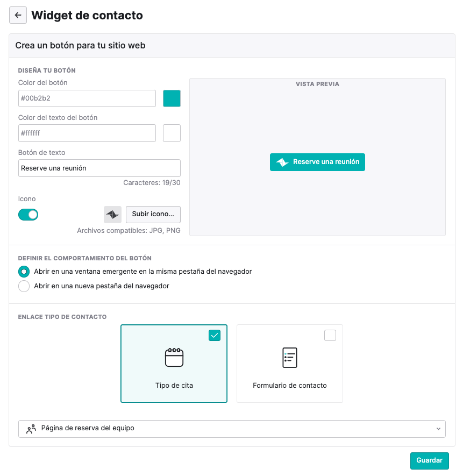
Task: Click the button color hex input field
Action: [87, 98]
